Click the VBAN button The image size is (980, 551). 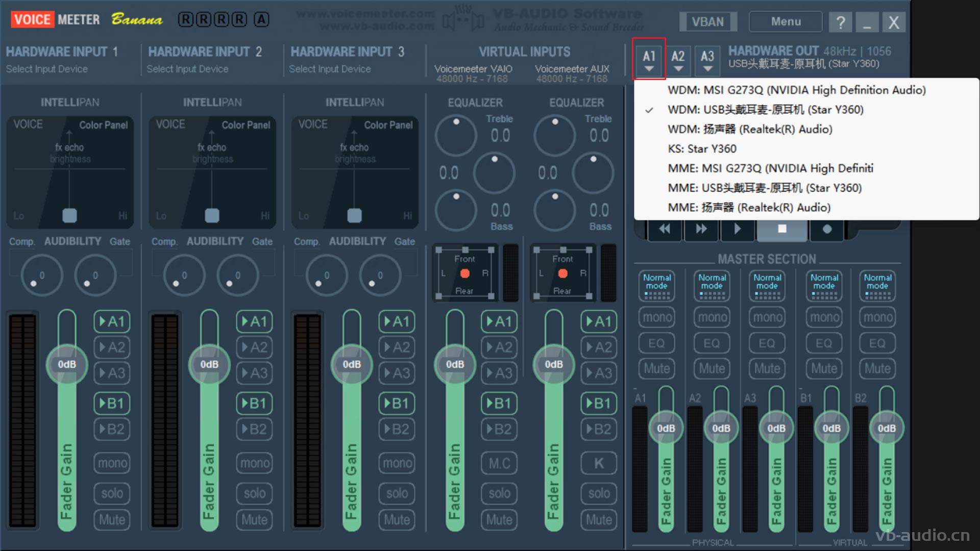click(708, 21)
